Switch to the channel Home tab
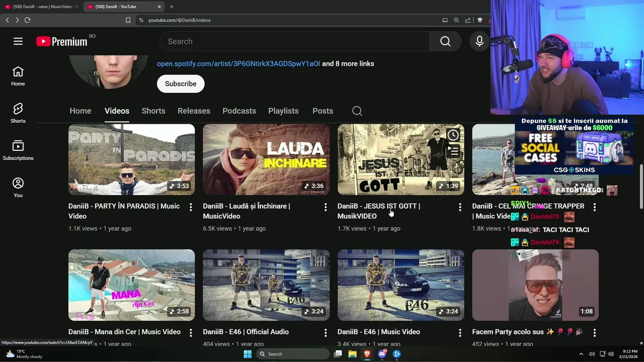 click(x=80, y=111)
